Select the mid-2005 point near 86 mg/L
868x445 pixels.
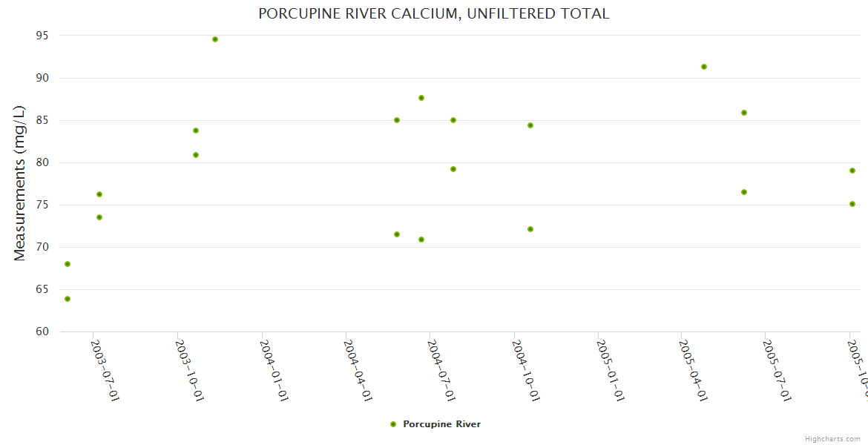(744, 113)
